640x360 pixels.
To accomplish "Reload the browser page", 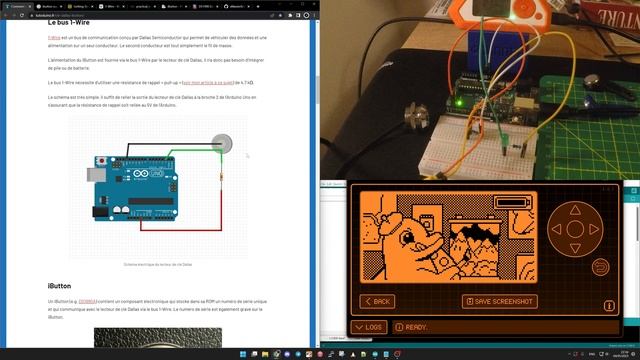I will [22, 15].
